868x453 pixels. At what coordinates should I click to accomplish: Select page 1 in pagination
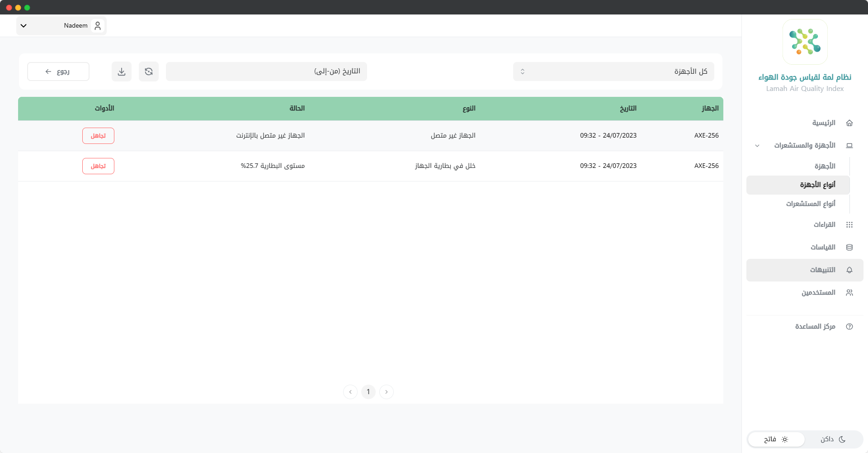(x=368, y=392)
